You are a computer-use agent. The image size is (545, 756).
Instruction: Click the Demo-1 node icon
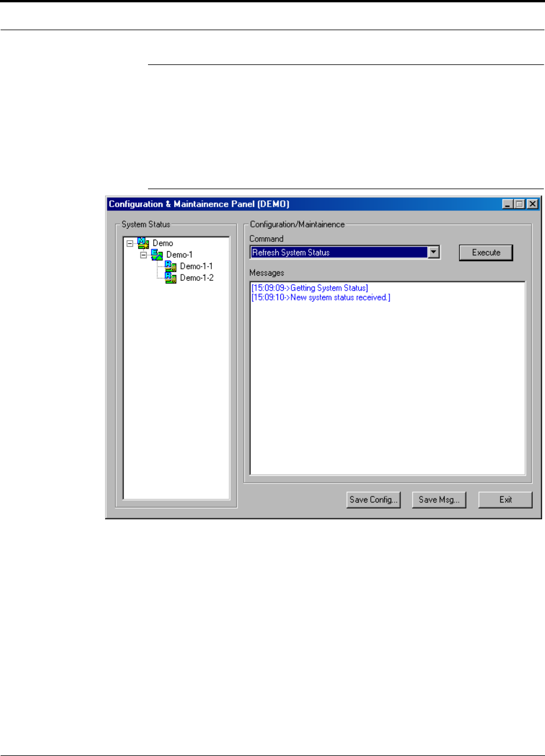157,255
